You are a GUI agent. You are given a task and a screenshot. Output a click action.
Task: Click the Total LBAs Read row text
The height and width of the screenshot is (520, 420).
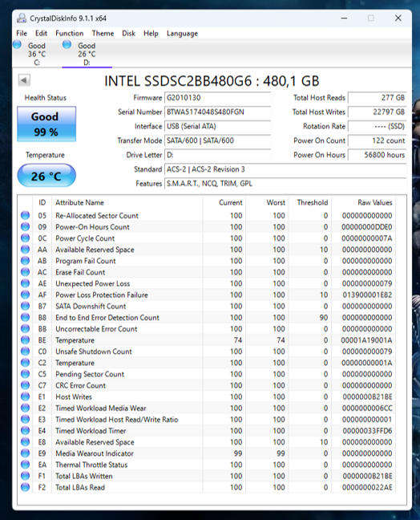coord(80,488)
